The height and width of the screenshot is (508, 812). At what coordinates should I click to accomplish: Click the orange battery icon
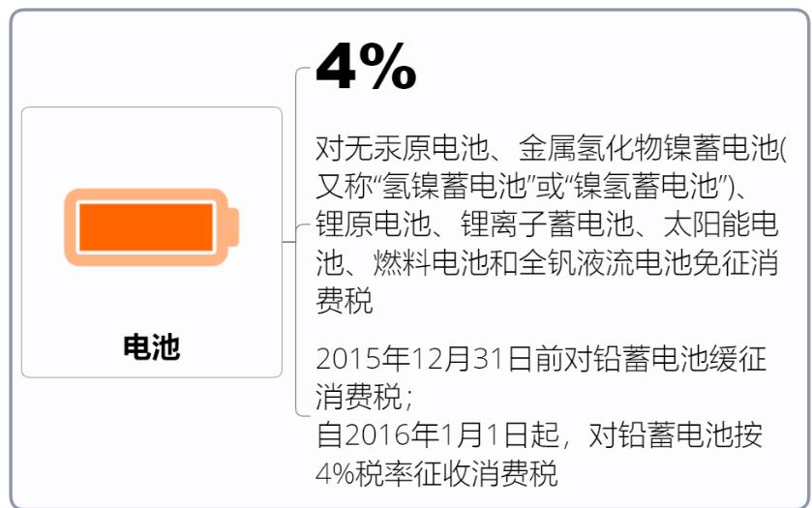pos(151,227)
